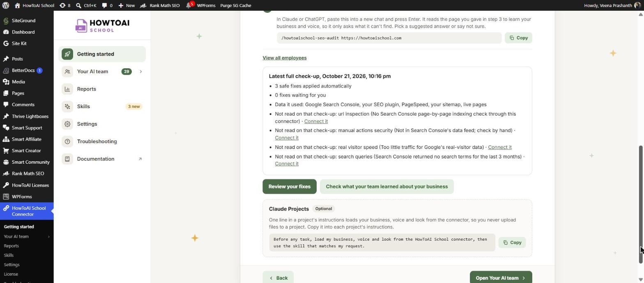The height and width of the screenshot is (283, 644).
Task: Connect it link for search queries
Action: click(x=287, y=164)
